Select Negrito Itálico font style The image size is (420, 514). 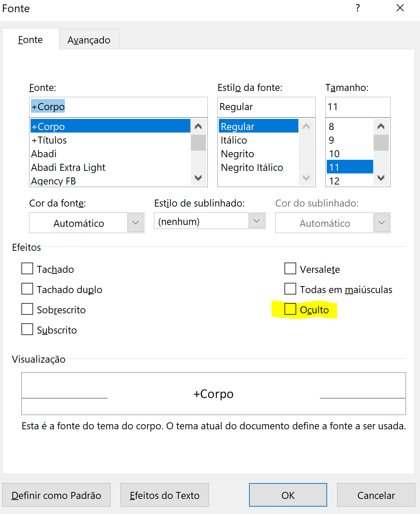click(252, 168)
